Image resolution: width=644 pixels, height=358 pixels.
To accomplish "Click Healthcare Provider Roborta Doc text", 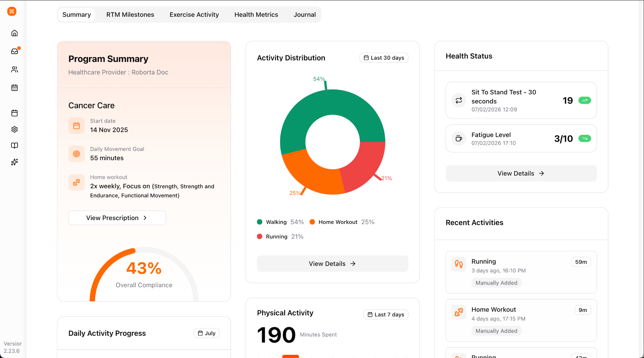I will 118,72.
